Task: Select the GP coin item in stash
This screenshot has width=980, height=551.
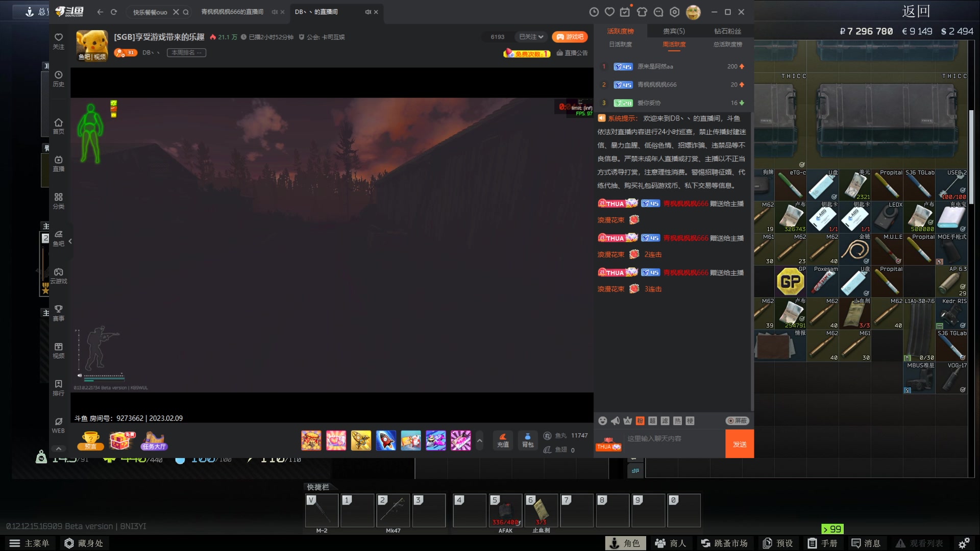Action: click(x=790, y=282)
